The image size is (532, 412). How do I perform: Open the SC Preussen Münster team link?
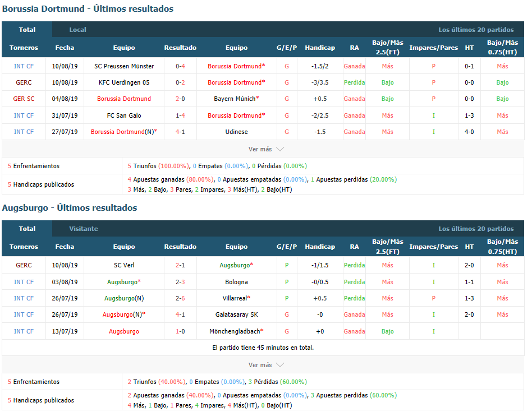(x=124, y=66)
